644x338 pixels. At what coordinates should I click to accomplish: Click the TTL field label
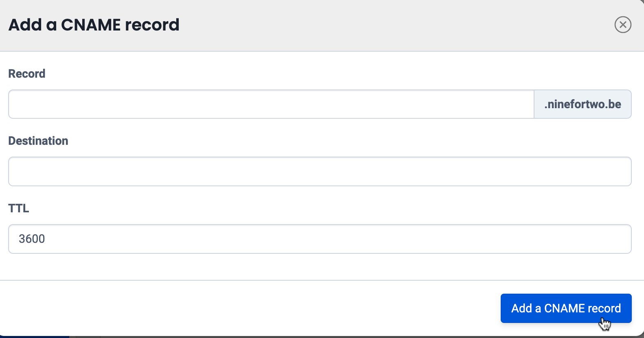[19, 208]
